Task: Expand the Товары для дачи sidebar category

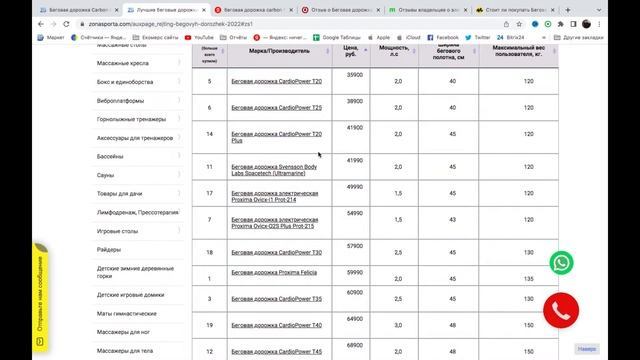Action: coord(179,193)
